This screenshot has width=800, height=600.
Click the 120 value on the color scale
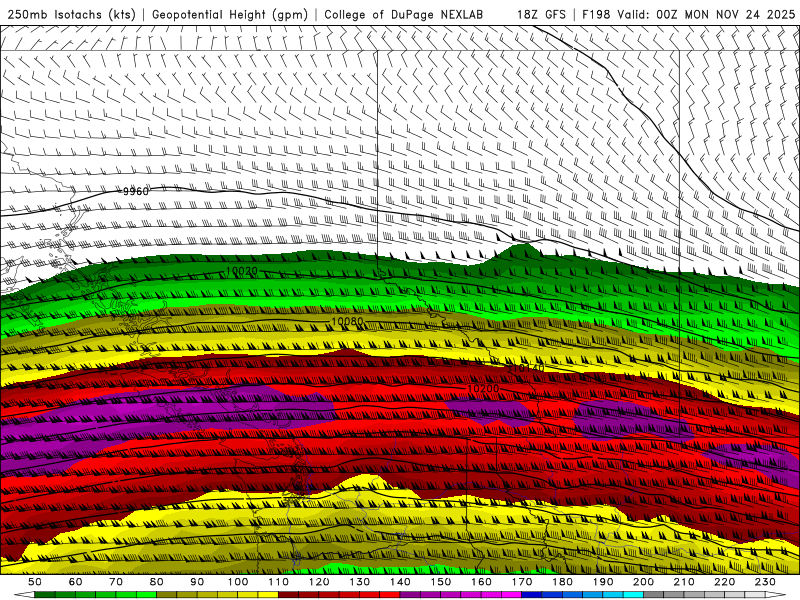(x=319, y=582)
